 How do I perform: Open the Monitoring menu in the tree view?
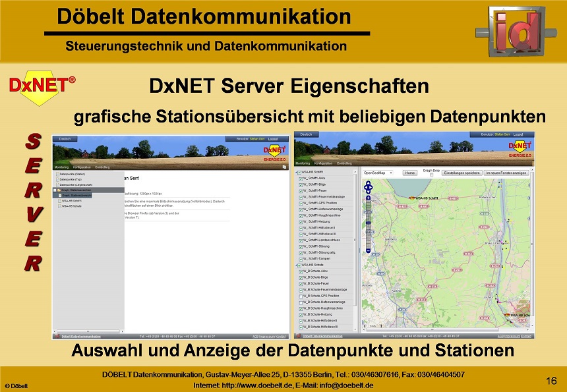(x=61, y=167)
